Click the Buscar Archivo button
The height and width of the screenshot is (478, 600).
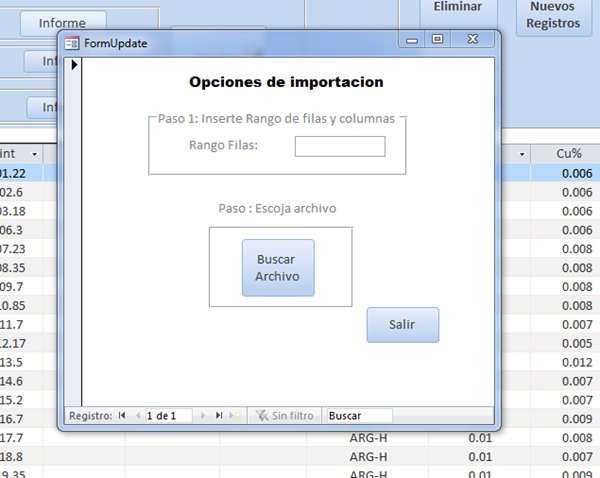278,268
